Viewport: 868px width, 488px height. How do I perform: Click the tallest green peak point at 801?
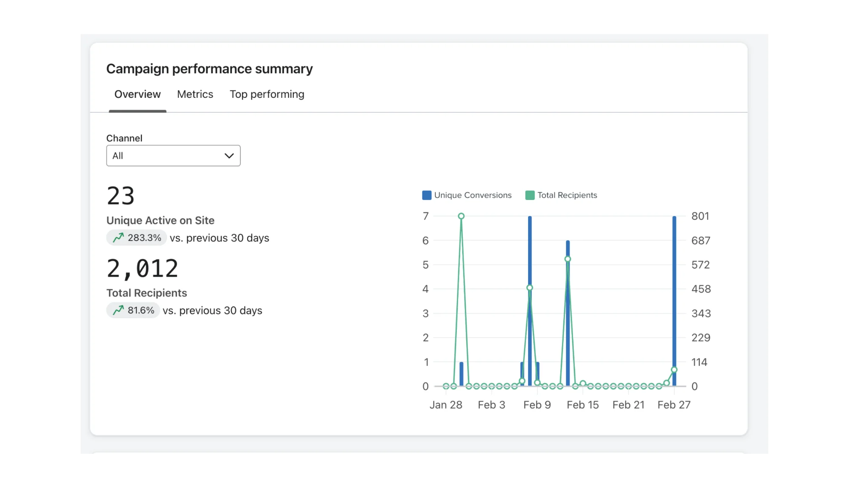point(461,216)
